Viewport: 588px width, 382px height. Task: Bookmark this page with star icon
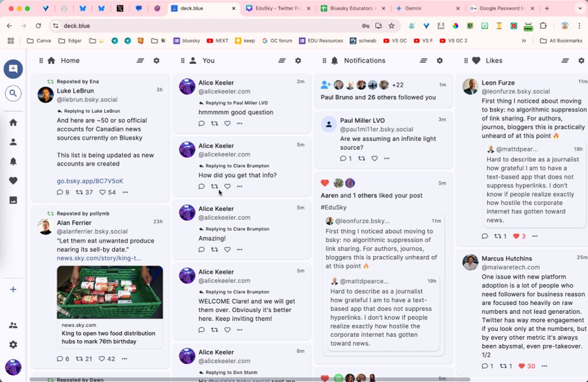pos(392,26)
